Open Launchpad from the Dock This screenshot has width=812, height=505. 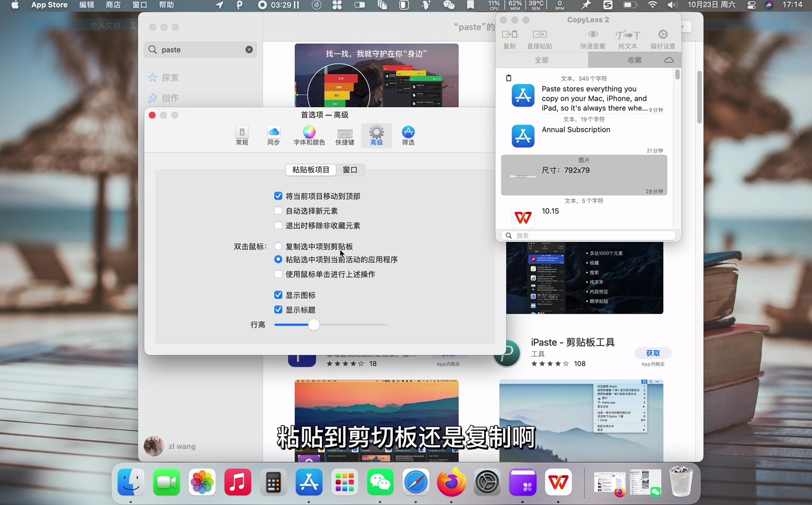(x=344, y=482)
